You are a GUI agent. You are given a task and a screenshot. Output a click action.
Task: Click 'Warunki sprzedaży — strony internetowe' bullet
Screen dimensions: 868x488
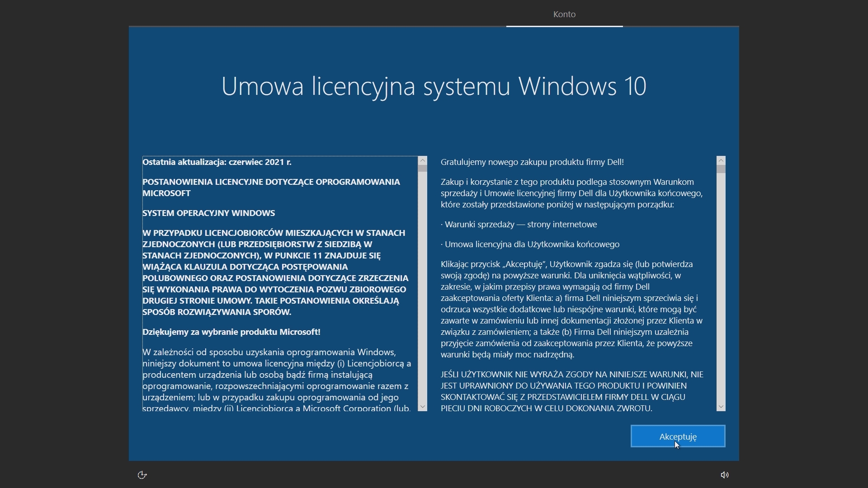[x=519, y=224]
